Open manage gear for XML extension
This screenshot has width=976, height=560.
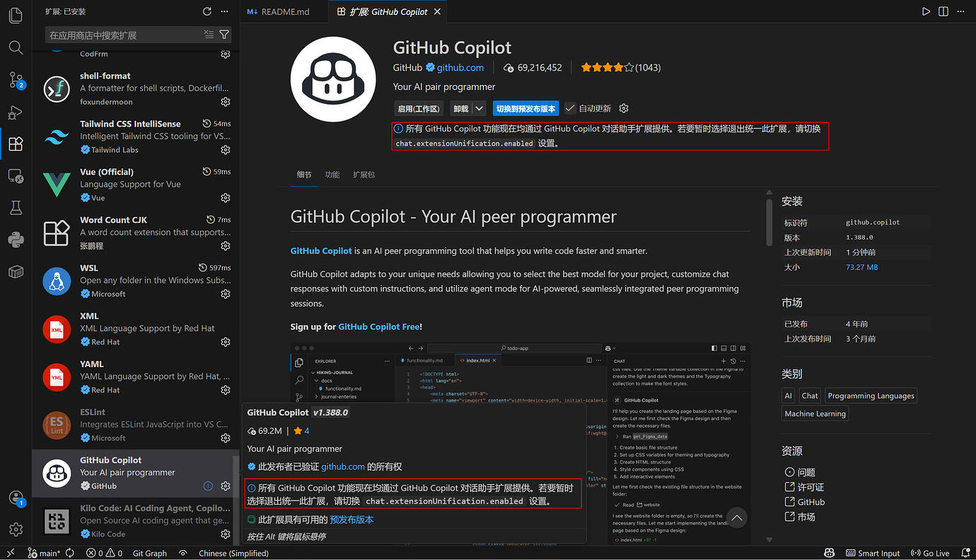pyautogui.click(x=226, y=342)
